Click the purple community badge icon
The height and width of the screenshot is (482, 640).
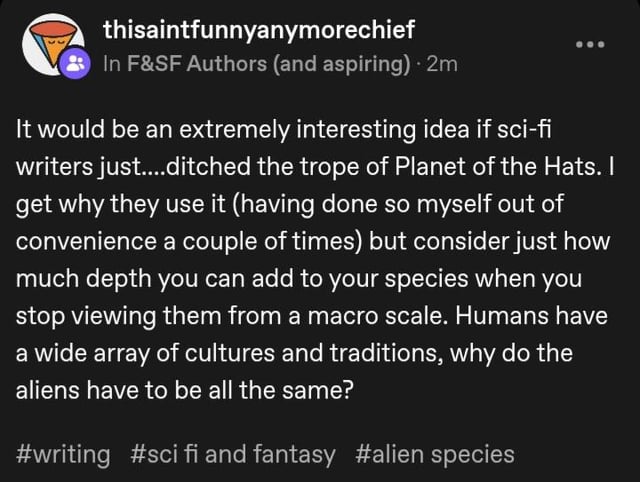pyautogui.click(x=77, y=64)
